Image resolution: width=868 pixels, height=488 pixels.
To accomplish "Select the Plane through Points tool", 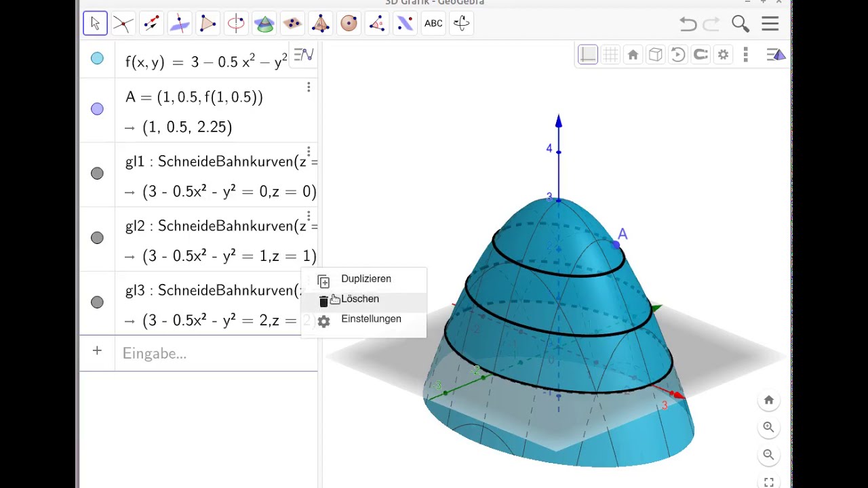I will [292, 24].
